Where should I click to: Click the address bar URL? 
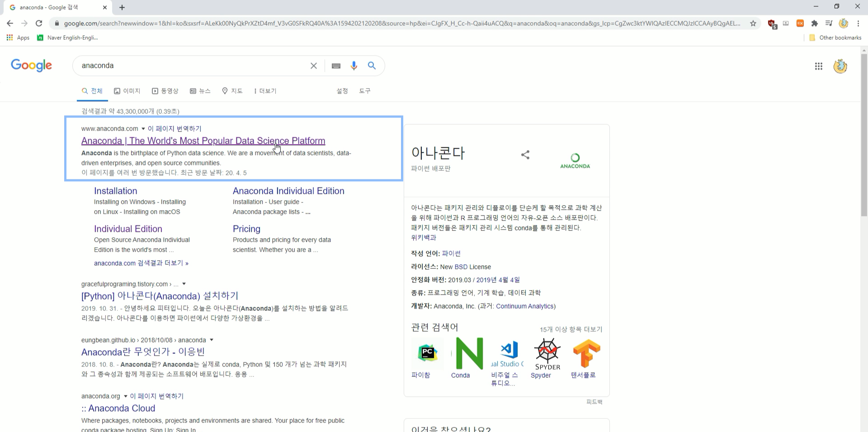(401, 23)
